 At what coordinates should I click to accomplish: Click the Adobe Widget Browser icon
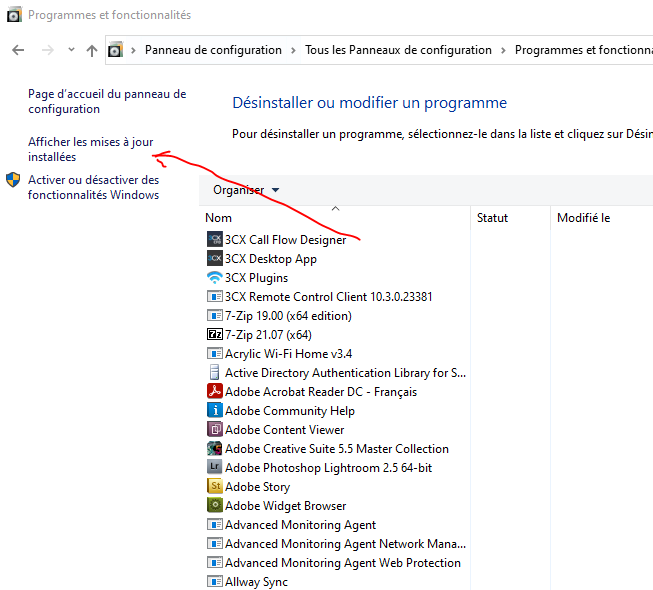(214, 505)
